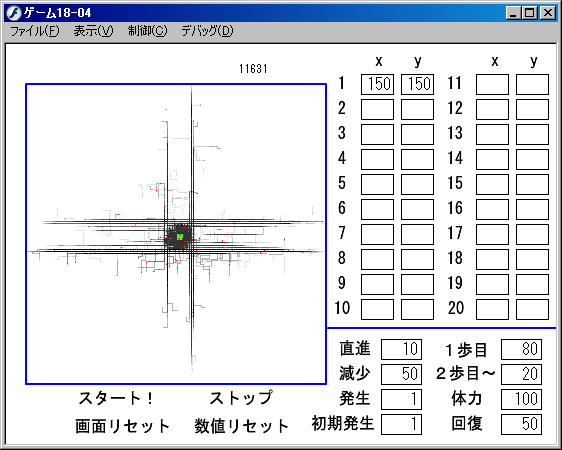Select the 発生 value field
Image resolution: width=562 pixels, height=450 pixels.
[x=401, y=399]
